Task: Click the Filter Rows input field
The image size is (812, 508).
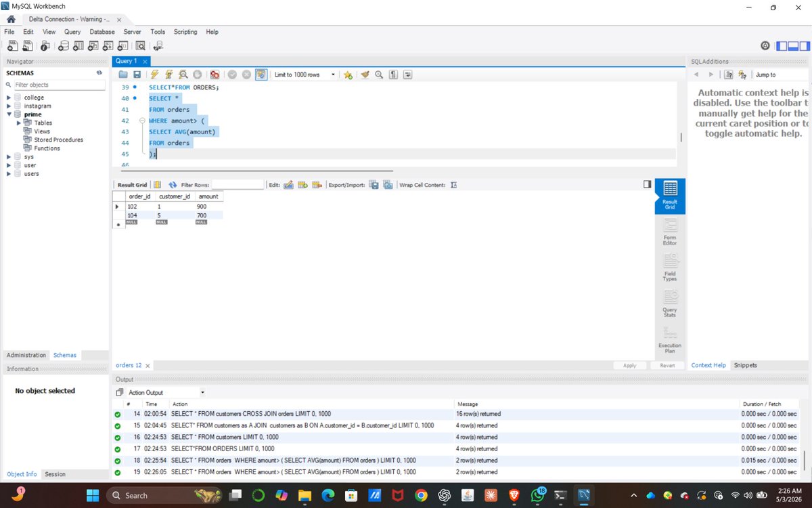Action: (x=238, y=184)
